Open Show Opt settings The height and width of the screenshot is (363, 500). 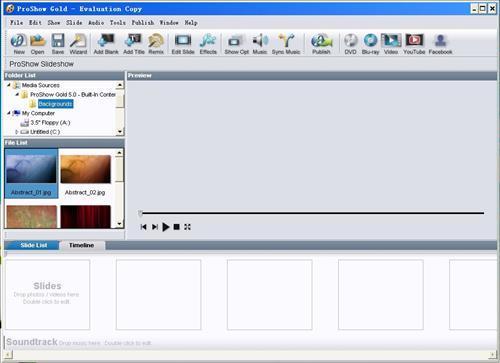[237, 44]
